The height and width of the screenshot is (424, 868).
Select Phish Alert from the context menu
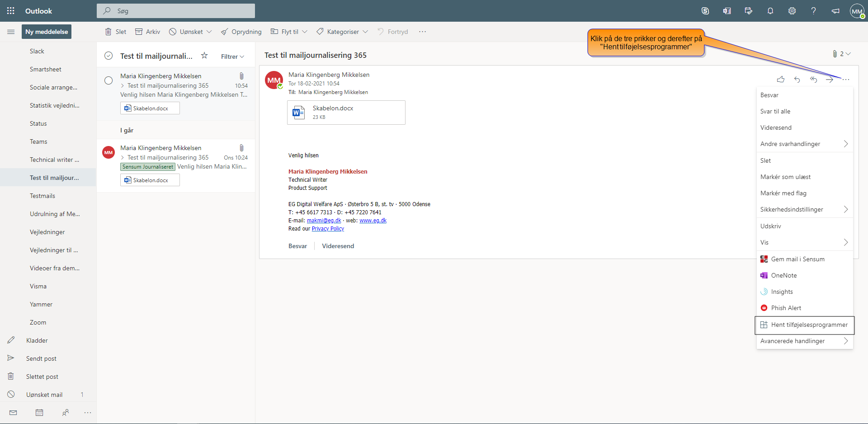click(786, 307)
